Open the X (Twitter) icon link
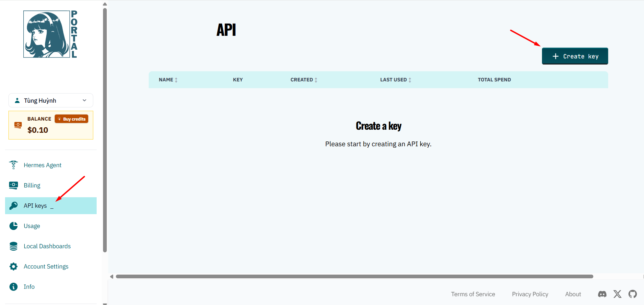This screenshot has height=305, width=644. pyautogui.click(x=617, y=294)
